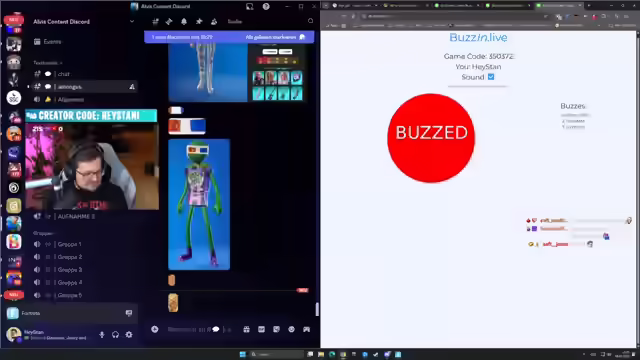Open the orange-face server icon in the server list
Viewport: 640px width, 360px height.
[x=13, y=134]
